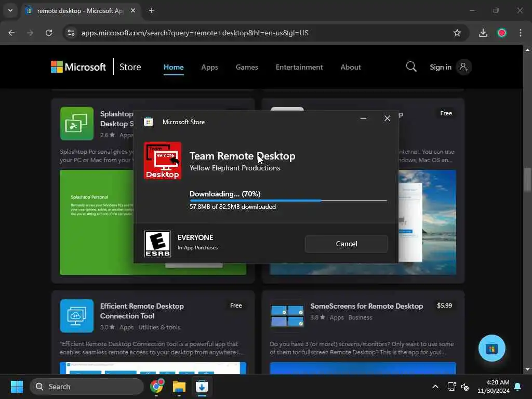This screenshot has width=532, height=399.
Task: Close the remote desktop browser tab
Action: point(133,10)
